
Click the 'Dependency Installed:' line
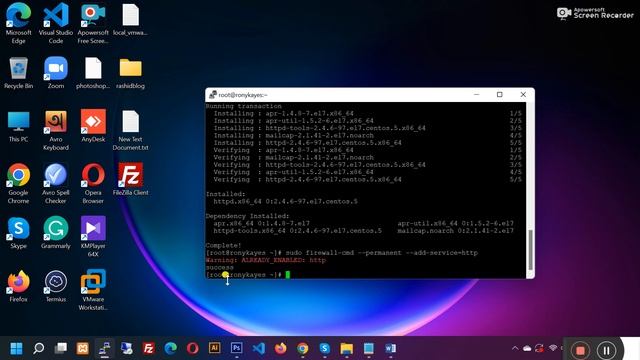(x=247, y=216)
